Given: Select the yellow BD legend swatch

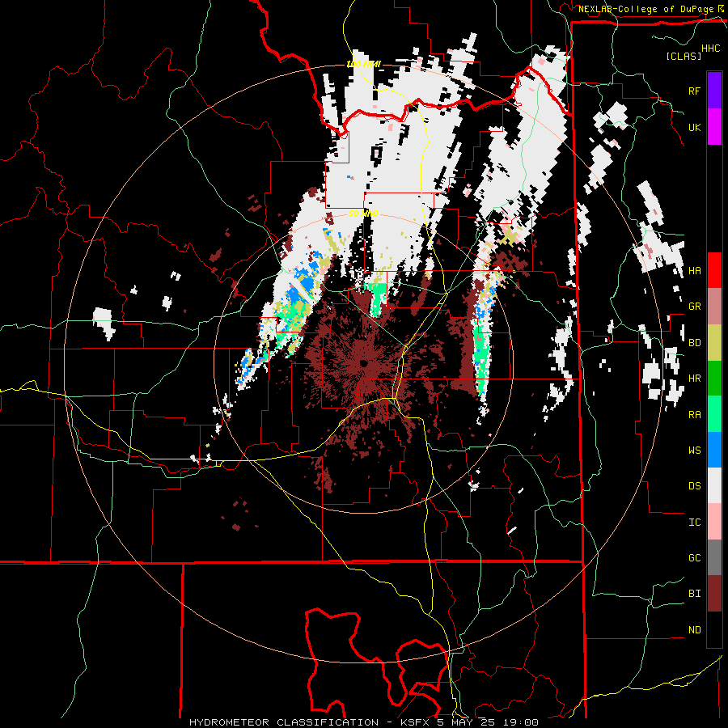Looking at the screenshot, I should point(714,343).
